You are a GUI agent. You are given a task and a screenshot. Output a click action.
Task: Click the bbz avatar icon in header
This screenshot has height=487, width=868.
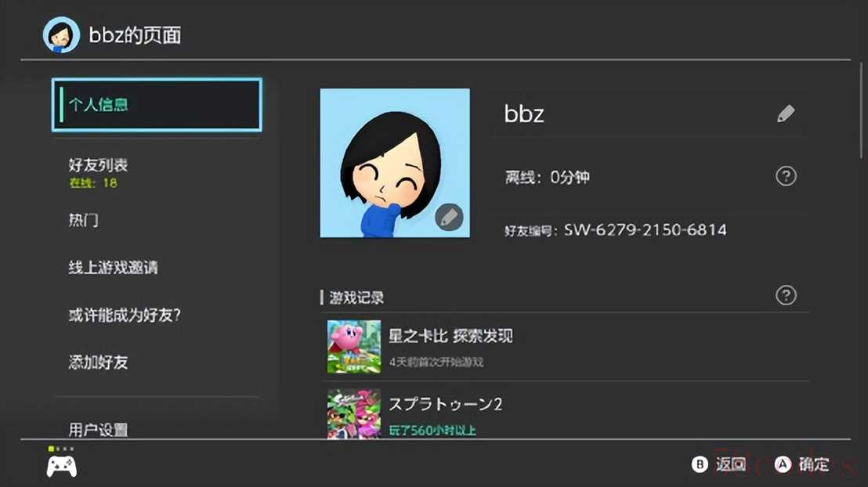tap(61, 35)
